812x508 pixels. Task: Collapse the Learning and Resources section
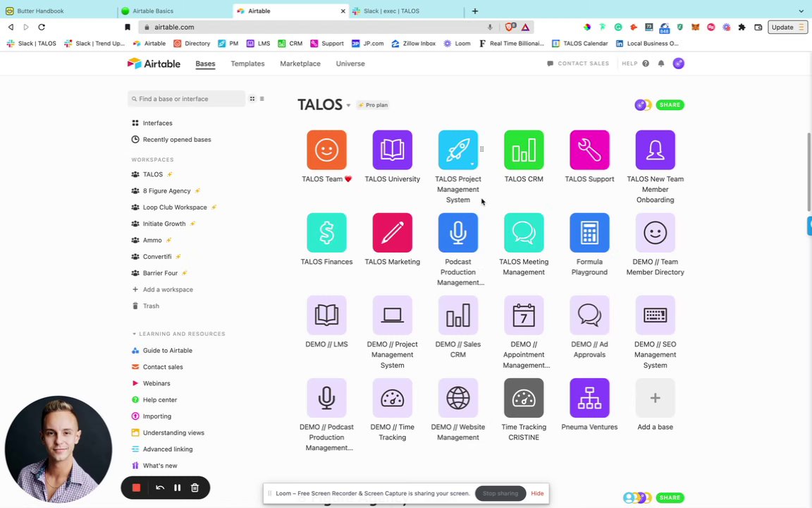coord(134,334)
